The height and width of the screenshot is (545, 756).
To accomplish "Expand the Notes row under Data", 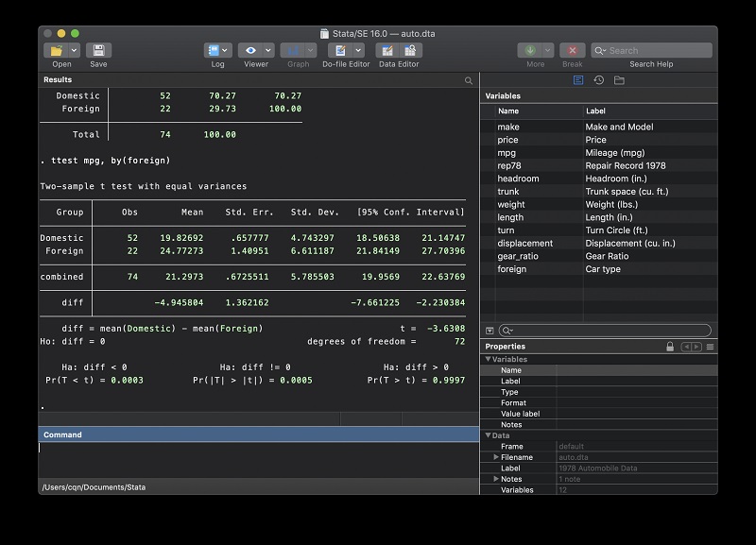I will tap(496, 479).
